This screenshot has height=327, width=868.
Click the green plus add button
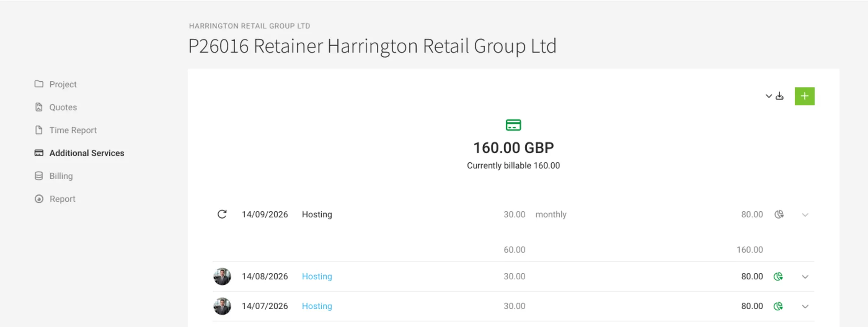pos(804,96)
